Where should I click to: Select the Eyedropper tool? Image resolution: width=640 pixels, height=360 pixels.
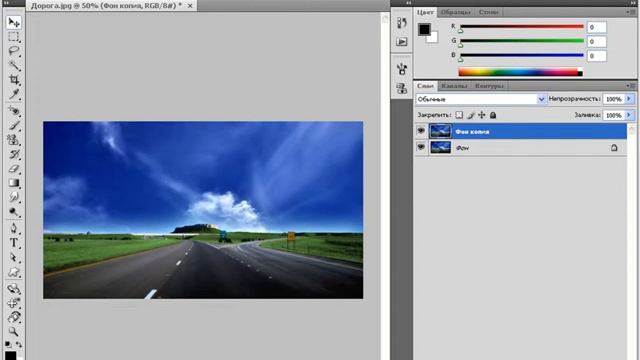[14, 94]
